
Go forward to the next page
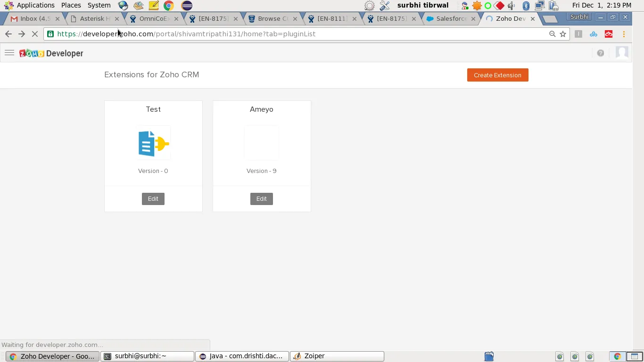(x=22, y=34)
